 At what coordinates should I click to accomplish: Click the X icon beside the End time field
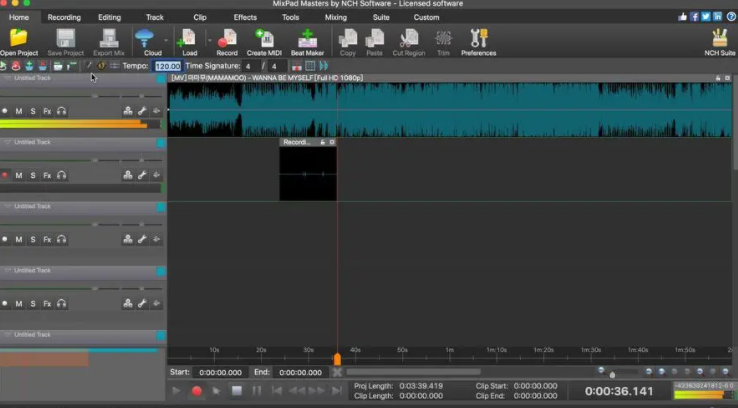[337, 372]
